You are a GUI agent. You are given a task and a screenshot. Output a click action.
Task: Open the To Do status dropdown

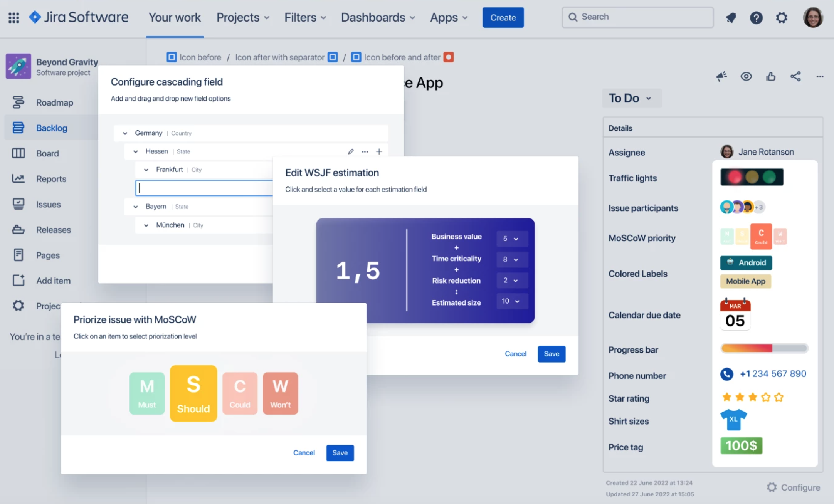631,98
